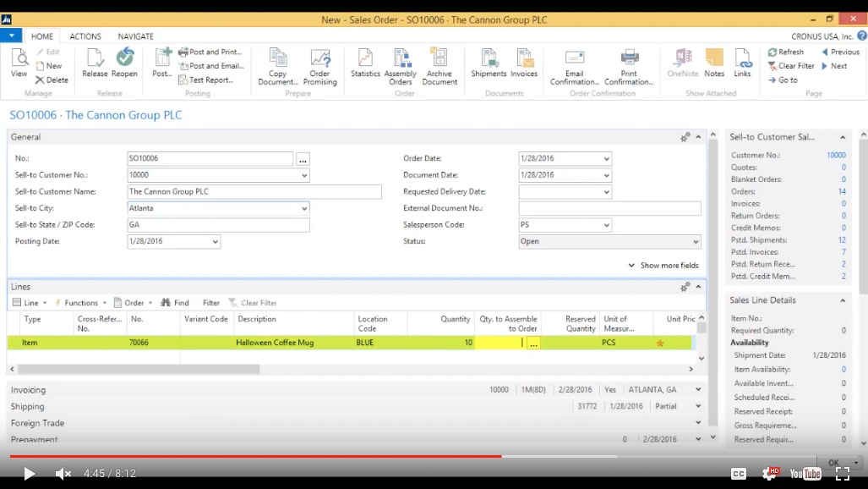Mute the video player audio
The width and height of the screenshot is (868, 489).
pos(63,474)
